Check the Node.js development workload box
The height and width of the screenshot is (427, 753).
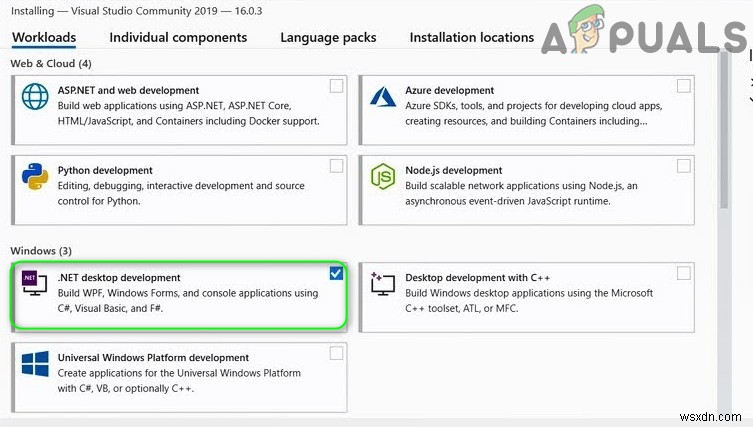pos(683,166)
